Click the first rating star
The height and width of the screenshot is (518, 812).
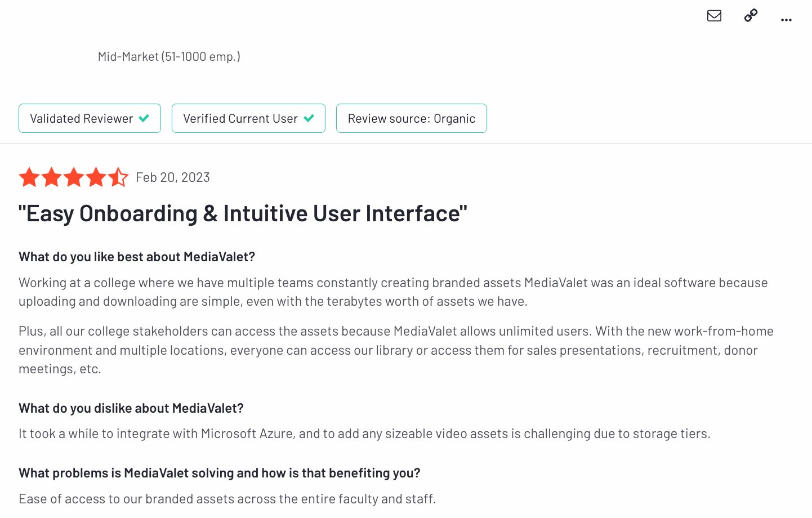[29, 177]
